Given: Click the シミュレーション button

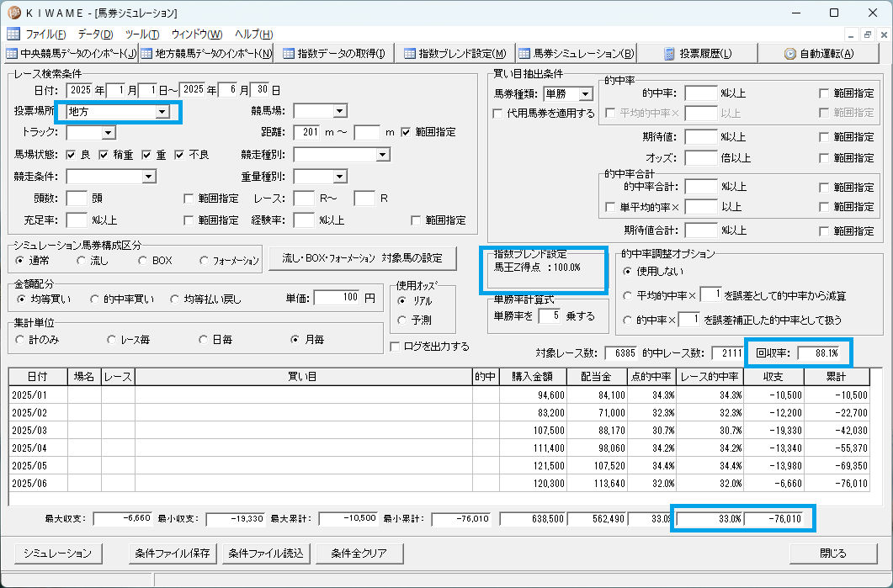Looking at the screenshot, I should click(57, 554).
